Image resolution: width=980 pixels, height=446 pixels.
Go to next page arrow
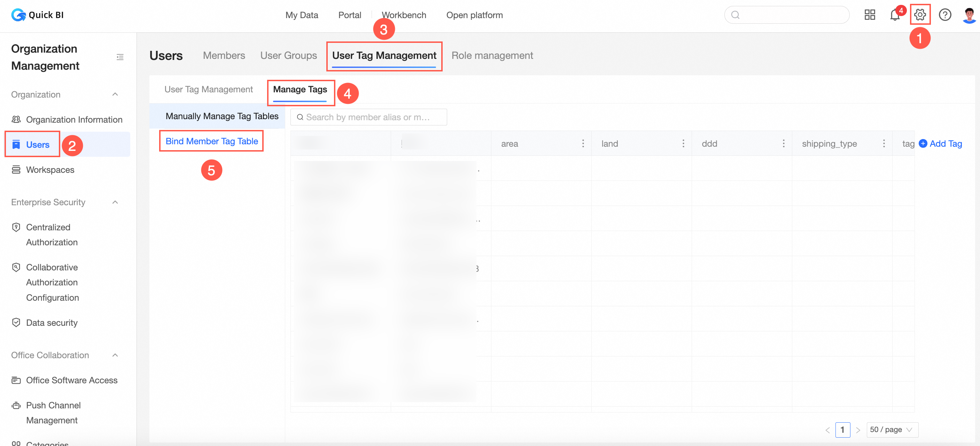(857, 430)
